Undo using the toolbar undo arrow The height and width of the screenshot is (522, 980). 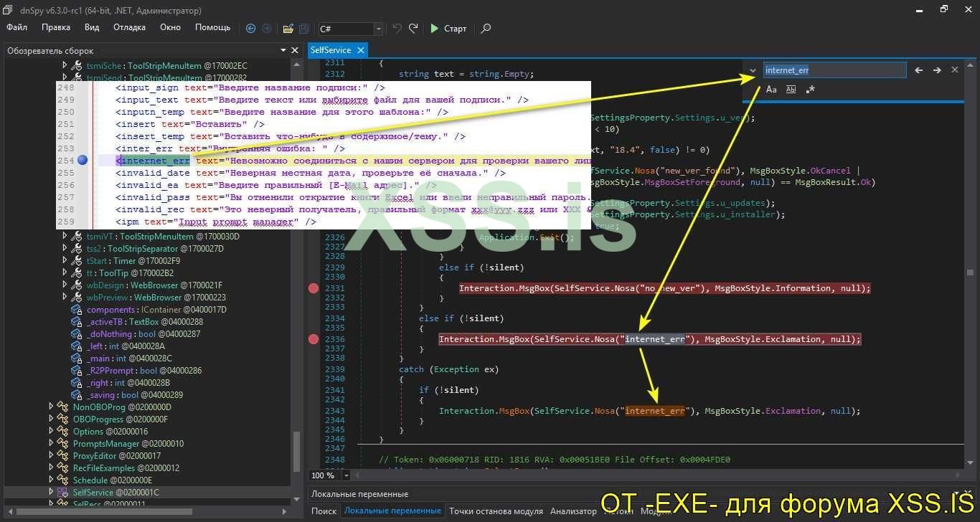[397, 29]
